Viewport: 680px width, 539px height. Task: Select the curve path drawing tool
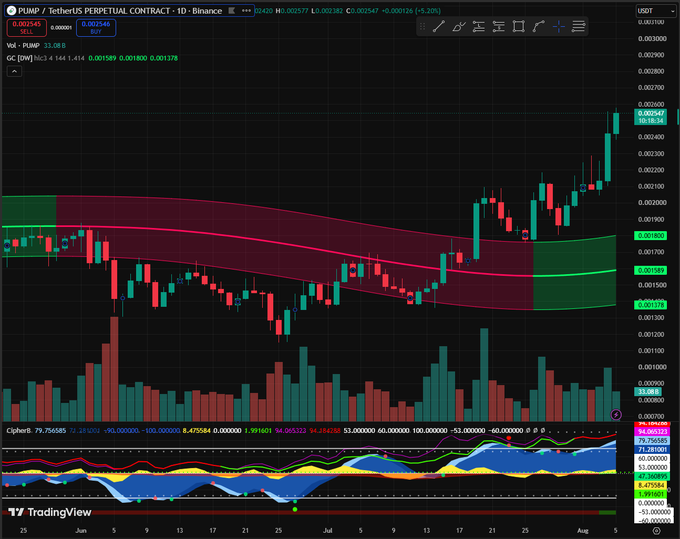coord(538,26)
